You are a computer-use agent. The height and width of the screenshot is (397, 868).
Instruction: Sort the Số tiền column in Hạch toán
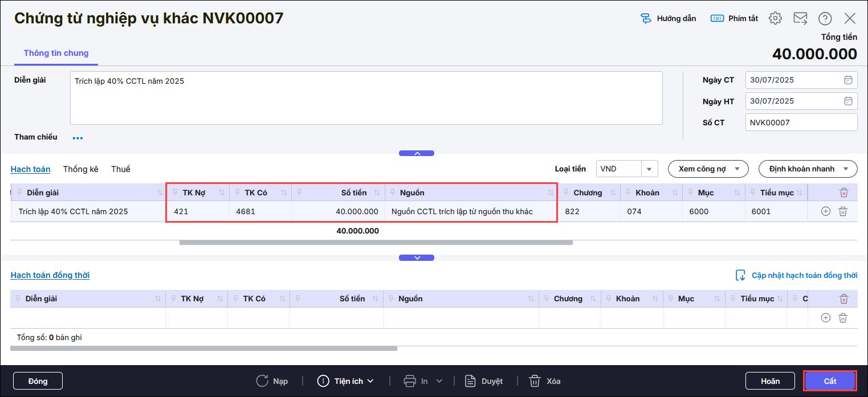(377, 193)
